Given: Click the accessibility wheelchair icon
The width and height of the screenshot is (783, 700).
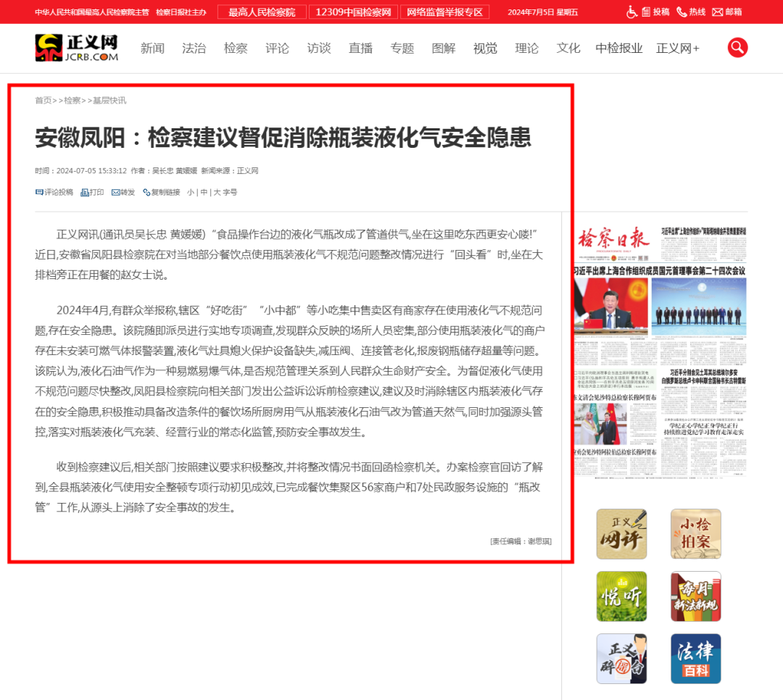Looking at the screenshot, I should point(631,12).
